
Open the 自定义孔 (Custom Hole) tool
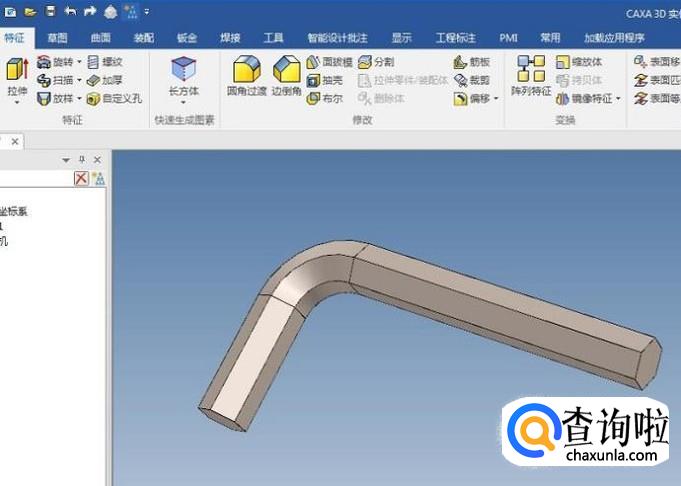[114, 99]
